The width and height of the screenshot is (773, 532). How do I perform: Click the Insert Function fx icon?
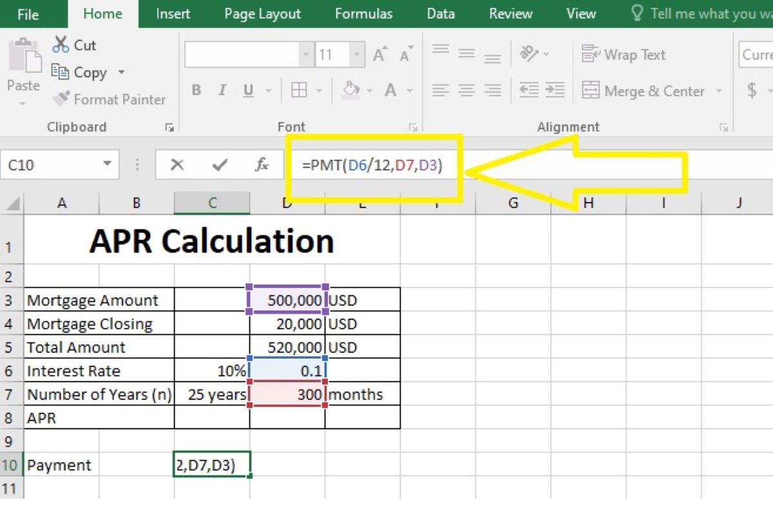pyautogui.click(x=262, y=166)
